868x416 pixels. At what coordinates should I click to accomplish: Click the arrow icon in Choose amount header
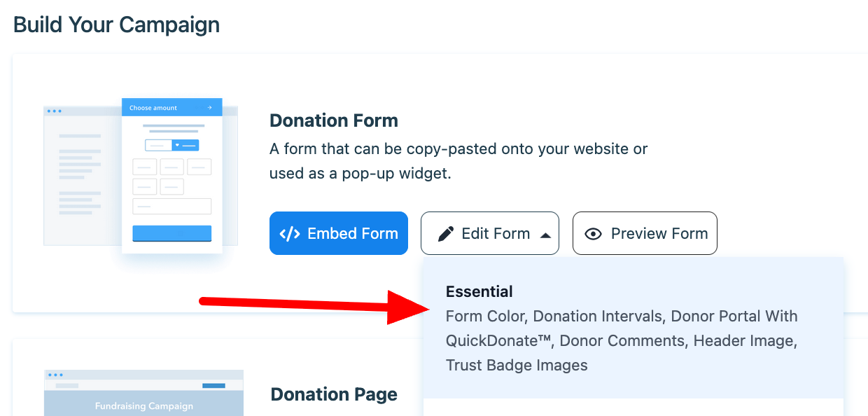[x=210, y=108]
